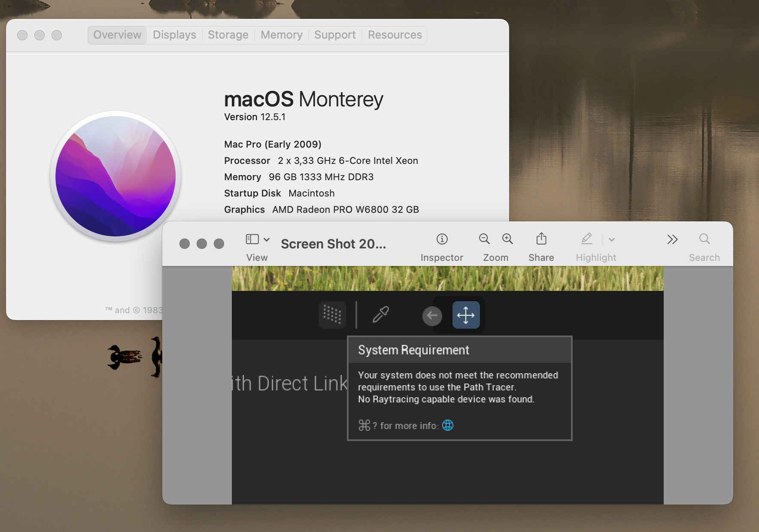Show more toolbar items with double chevron
Viewport: 759px width, 532px height.
click(x=672, y=239)
